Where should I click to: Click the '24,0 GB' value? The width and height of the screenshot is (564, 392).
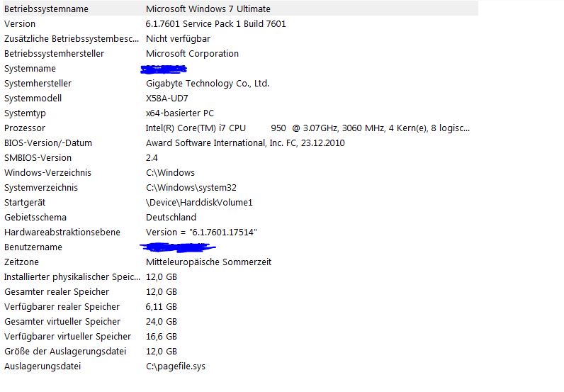[162, 321]
